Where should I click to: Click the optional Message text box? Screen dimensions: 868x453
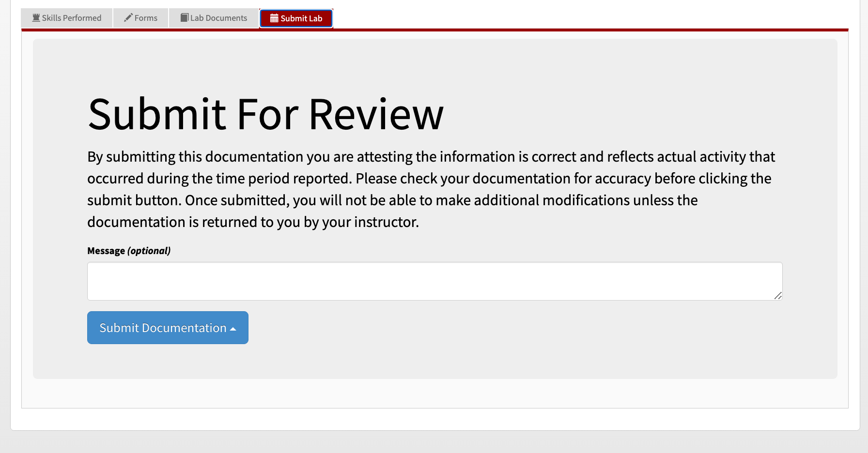434,281
